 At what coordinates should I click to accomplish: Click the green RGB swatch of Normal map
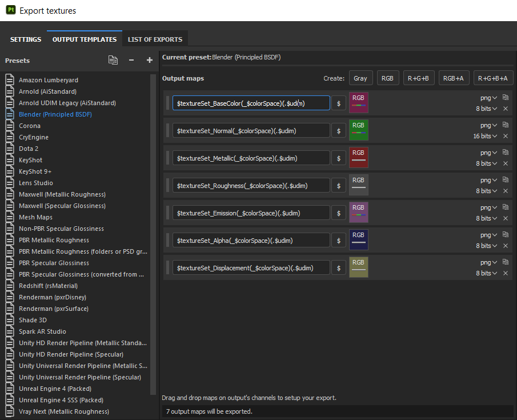point(358,130)
